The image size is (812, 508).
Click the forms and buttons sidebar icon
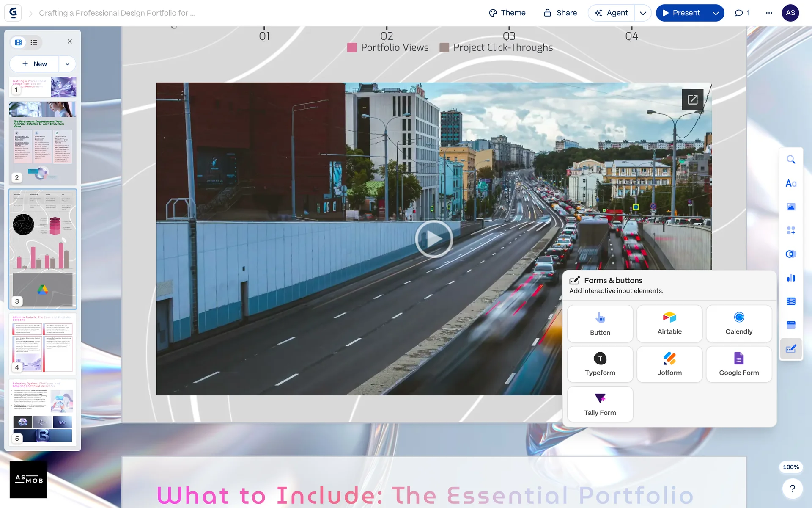(x=790, y=349)
